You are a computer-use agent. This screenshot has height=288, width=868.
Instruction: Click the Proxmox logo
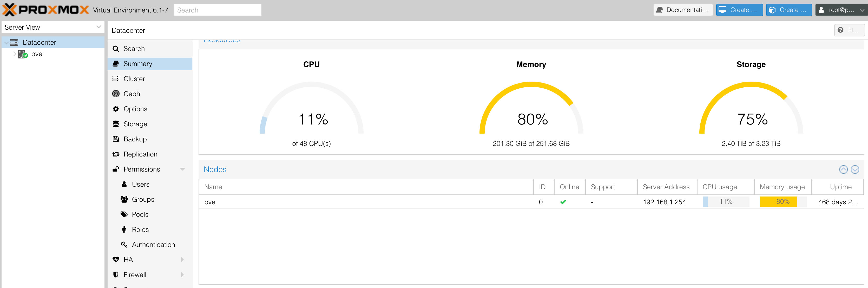(x=46, y=10)
